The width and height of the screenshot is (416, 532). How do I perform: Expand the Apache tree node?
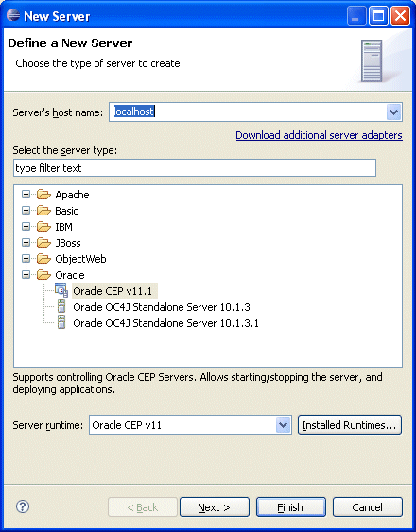coord(26,195)
